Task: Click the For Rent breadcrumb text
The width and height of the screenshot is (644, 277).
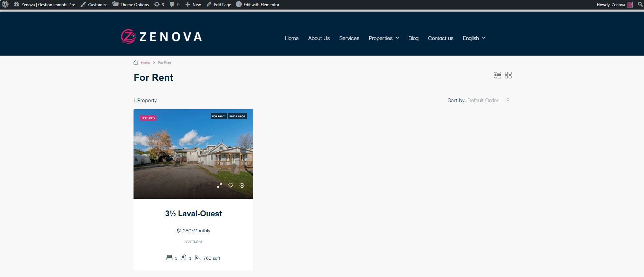Action: pyautogui.click(x=165, y=63)
